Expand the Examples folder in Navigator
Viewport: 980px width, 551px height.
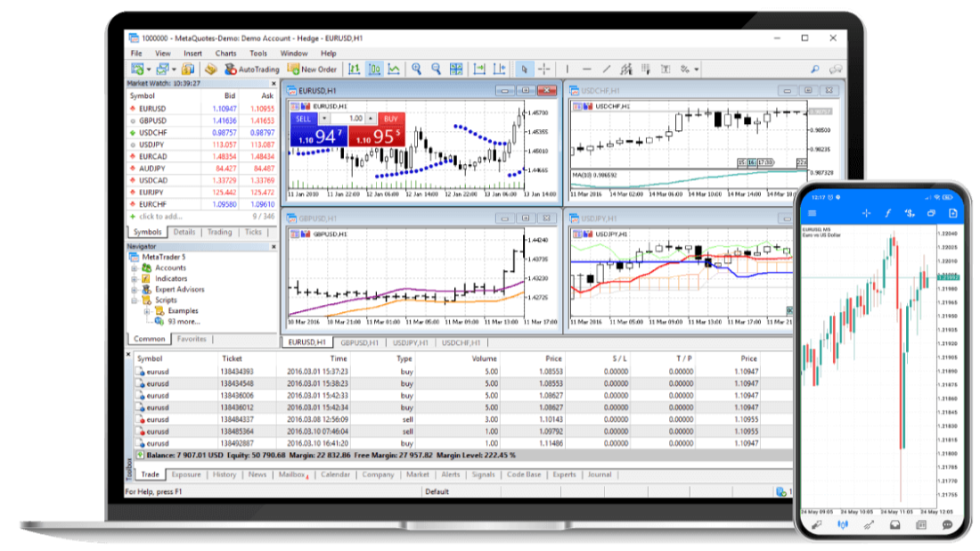(x=147, y=311)
